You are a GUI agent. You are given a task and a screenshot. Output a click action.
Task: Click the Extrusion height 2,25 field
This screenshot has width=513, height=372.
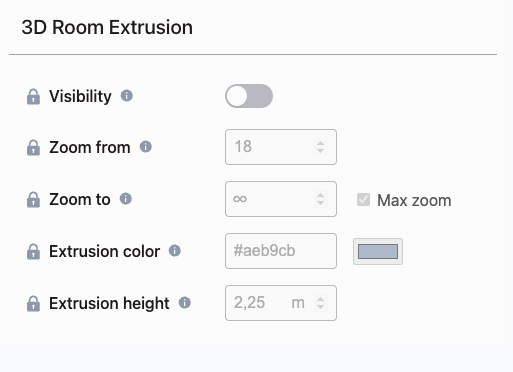281,303
